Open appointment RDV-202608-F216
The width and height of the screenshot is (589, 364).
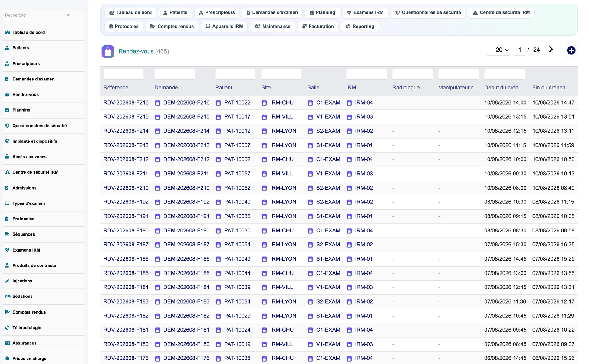click(126, 103)
